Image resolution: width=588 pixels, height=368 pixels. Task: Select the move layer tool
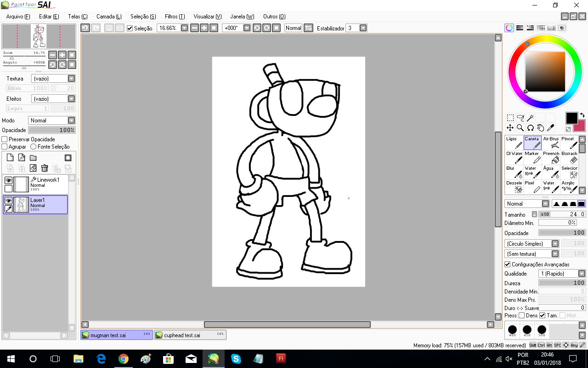pos(510,128)
